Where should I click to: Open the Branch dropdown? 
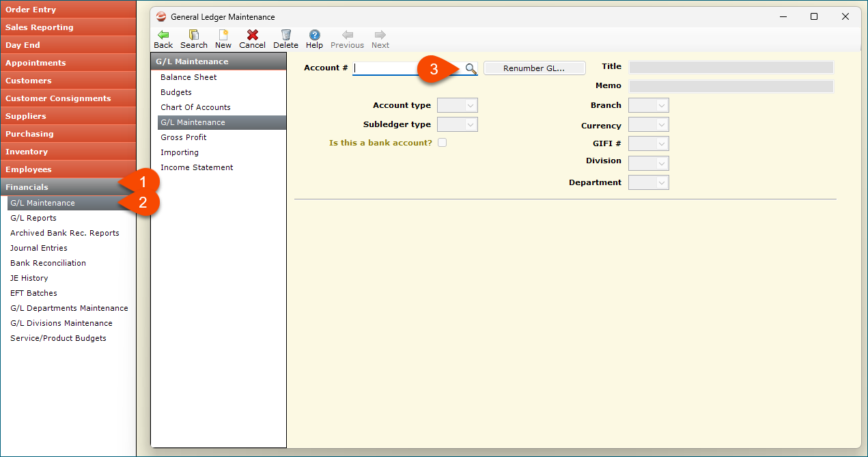(649, 105)
